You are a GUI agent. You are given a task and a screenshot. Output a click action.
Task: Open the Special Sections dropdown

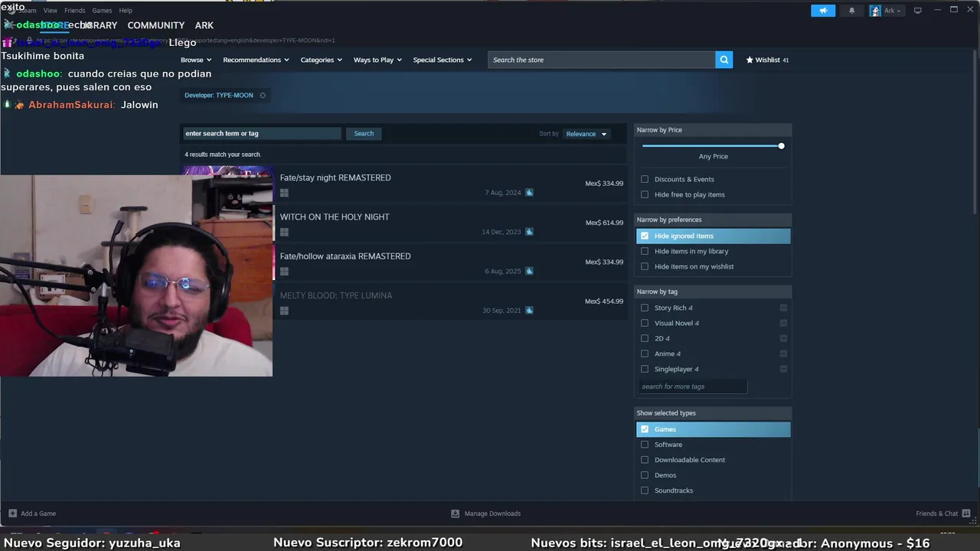[443, 60]
